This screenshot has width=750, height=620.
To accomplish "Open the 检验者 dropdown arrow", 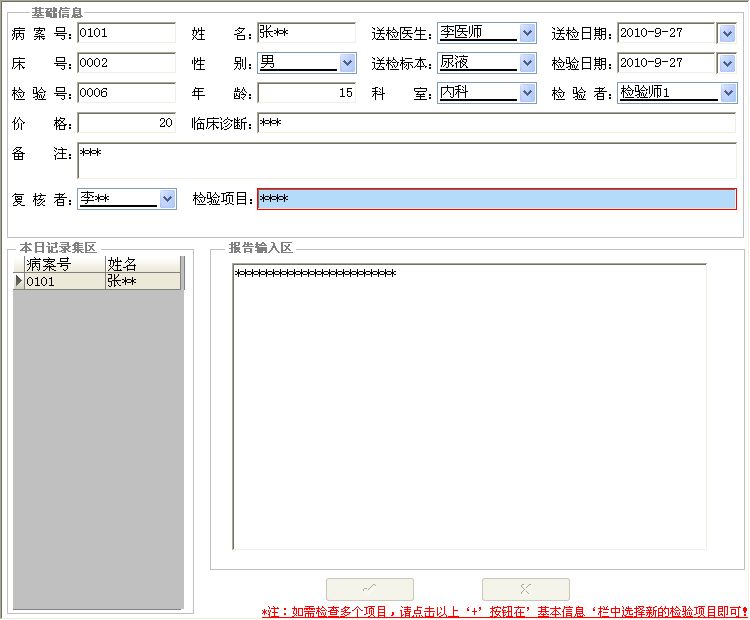I will [x=728, y=93].
